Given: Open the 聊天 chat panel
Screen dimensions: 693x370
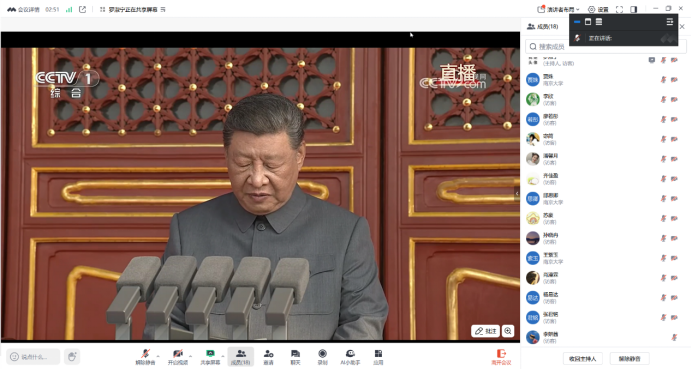Looking at the screenshot, I should (295, 356).
